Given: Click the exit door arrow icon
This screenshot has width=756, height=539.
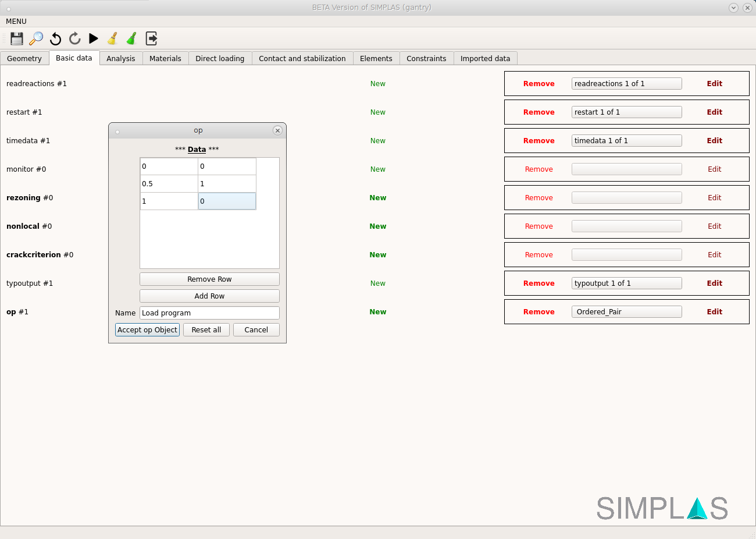Looking at the screenshot, I should click(151, 38).
